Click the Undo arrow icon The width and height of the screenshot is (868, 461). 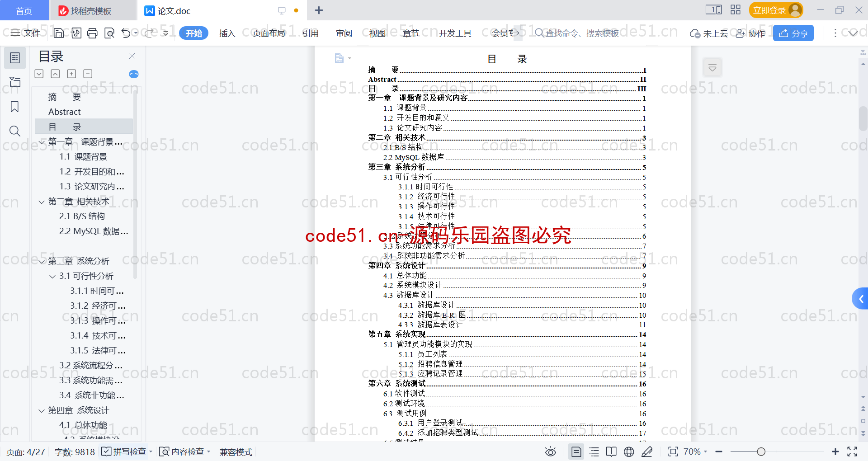[126, 33]
